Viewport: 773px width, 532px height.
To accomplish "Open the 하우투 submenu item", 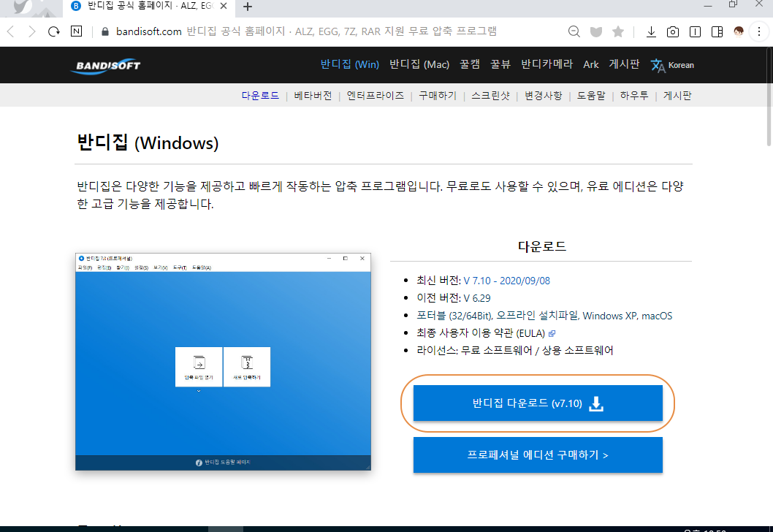I will [x=634, y=96].
